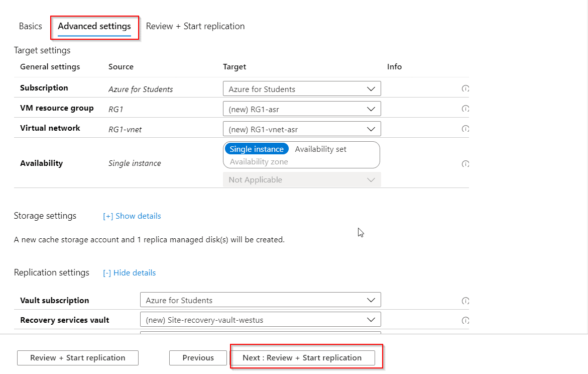The image size is (588, 374).
Task: Show details for Storage settings
Action: [x=133, y=216]
